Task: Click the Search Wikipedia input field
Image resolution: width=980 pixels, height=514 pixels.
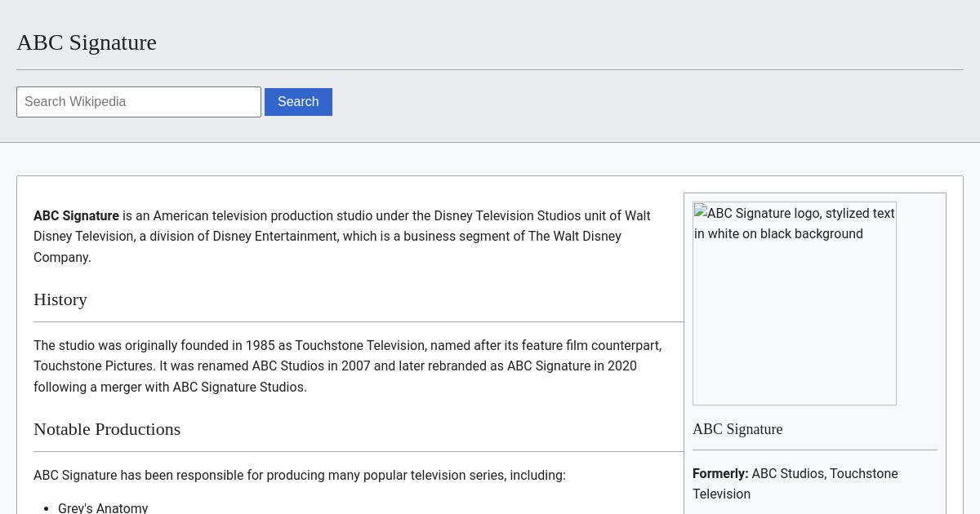Action: point(139,102)
